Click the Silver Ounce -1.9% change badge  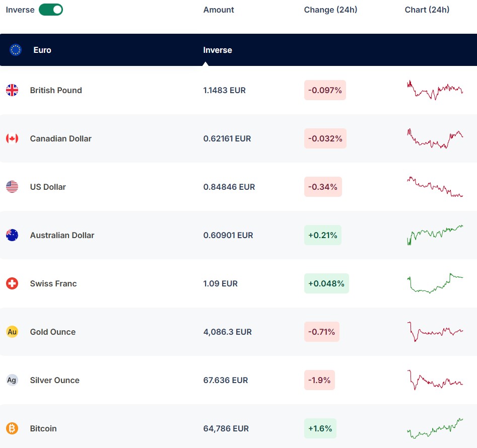(x=319, y=380)
